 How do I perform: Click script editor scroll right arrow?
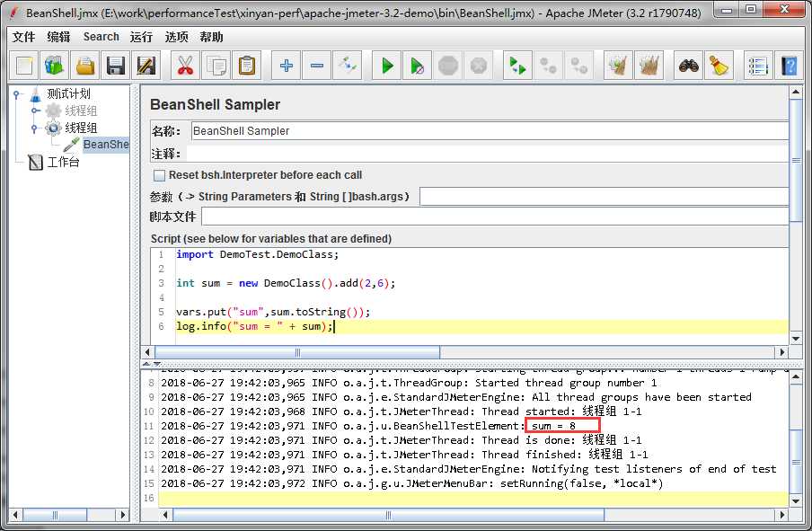point(782,352)
